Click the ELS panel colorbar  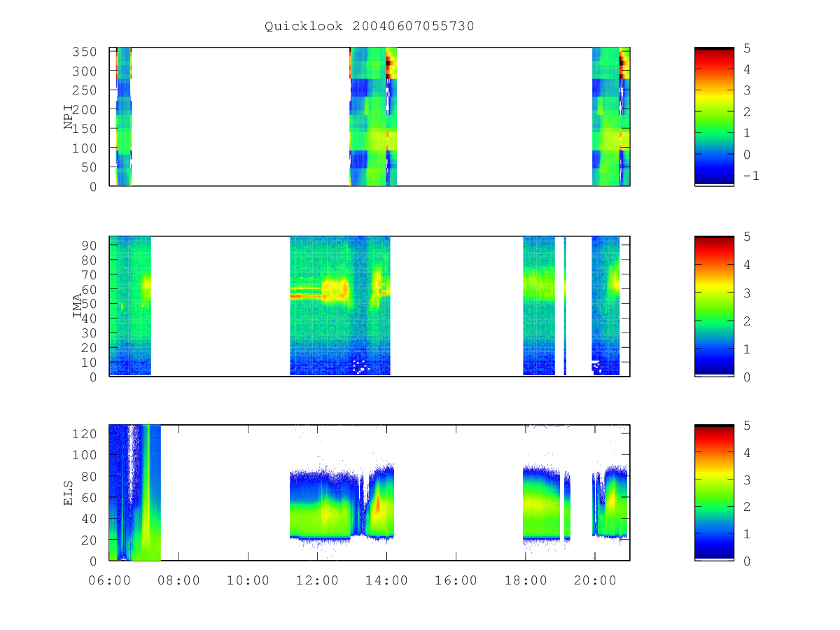pos(714,493)
